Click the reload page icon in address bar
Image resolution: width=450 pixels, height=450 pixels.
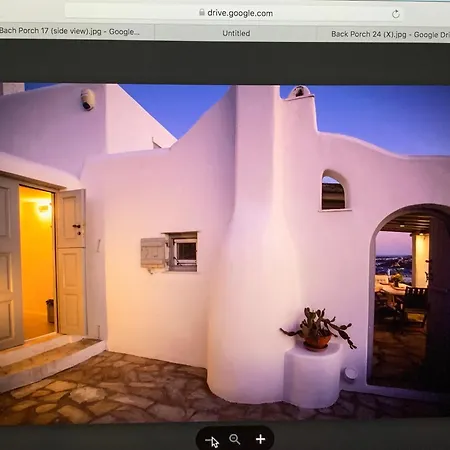tap(396, 14)
